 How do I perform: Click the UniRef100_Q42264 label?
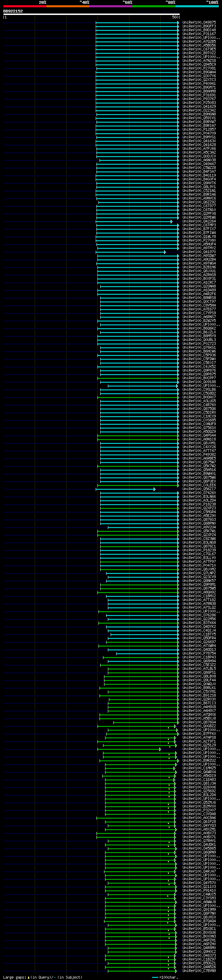[199, 221]
